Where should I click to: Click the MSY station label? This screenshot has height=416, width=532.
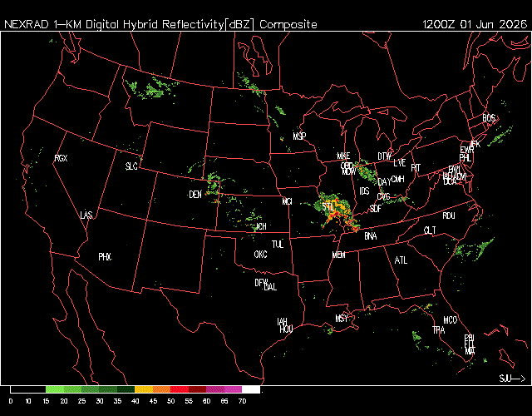pyautogui.click(x=342, y=318)
